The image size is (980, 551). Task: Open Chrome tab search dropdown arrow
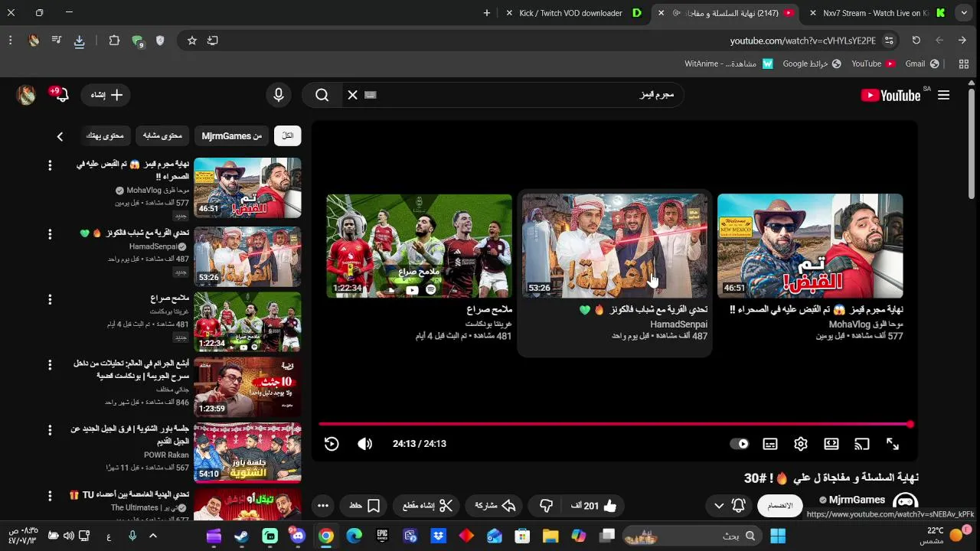point(964,13)
